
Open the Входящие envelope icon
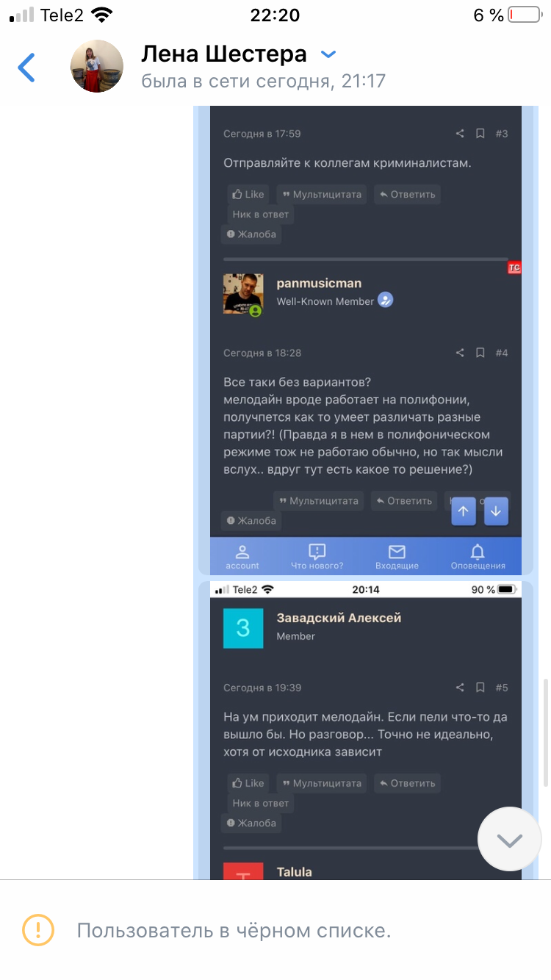point(397,557)
